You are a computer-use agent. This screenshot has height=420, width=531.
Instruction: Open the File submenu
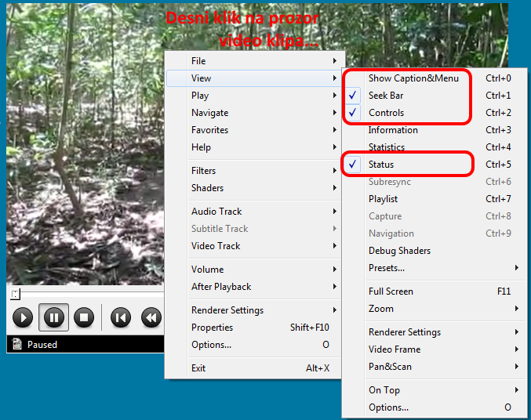tap(254, 61)
